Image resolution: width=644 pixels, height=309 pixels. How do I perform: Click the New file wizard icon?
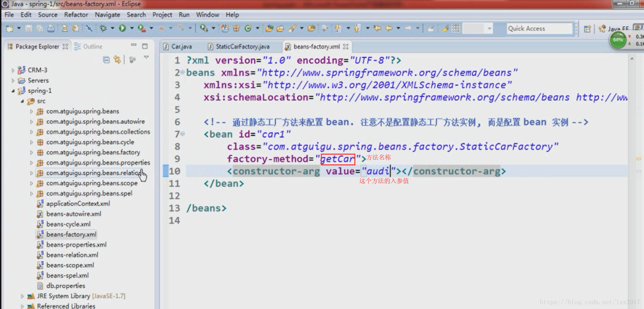(10, 28)
